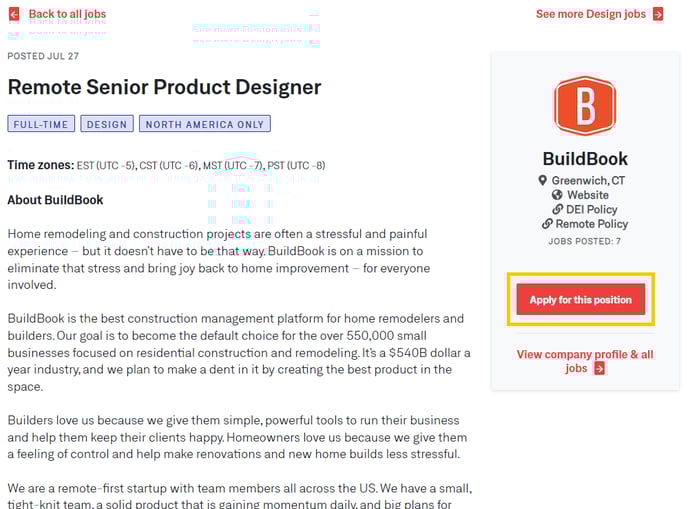The height and width of the screenshot is (509, 688).
Task: Click the BuildBook company name heading
Action: point(585,158)
